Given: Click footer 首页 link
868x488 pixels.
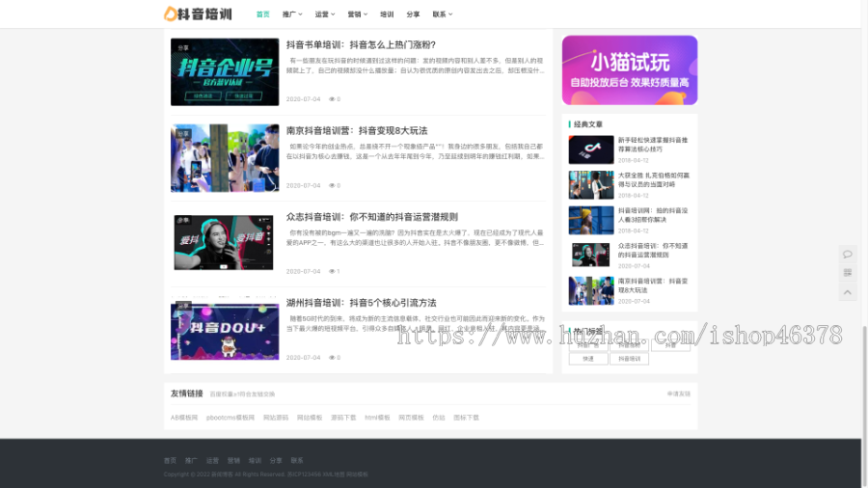Looking at the screenshot, I should [170, 460].
